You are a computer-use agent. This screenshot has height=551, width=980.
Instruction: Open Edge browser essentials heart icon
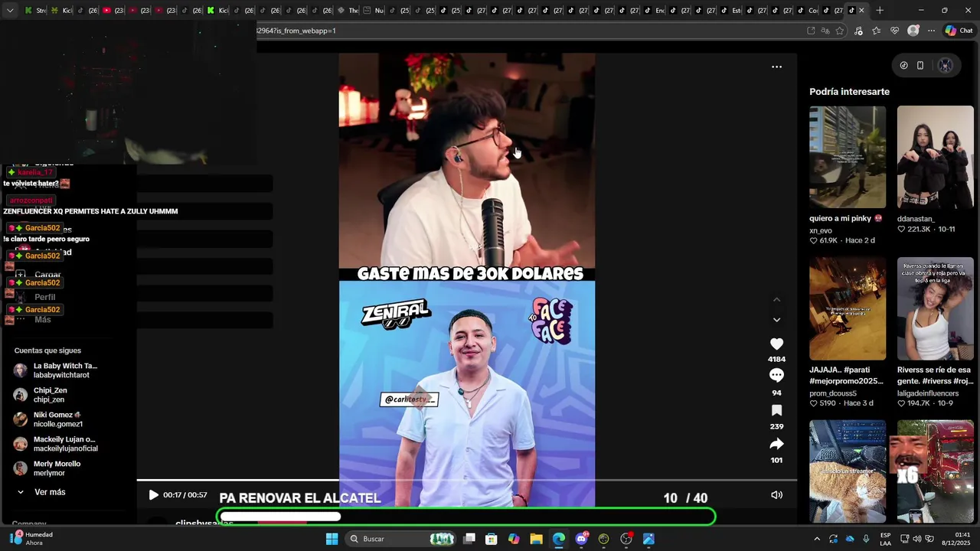click(894, 31)
